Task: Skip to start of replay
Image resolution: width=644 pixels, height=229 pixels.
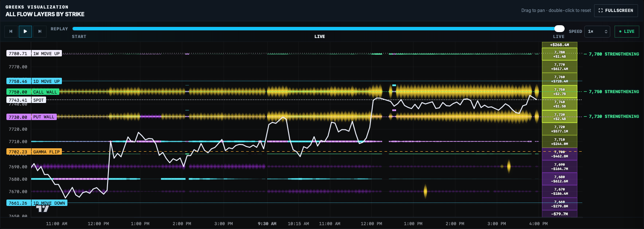Action: click(x=11, y=31)
